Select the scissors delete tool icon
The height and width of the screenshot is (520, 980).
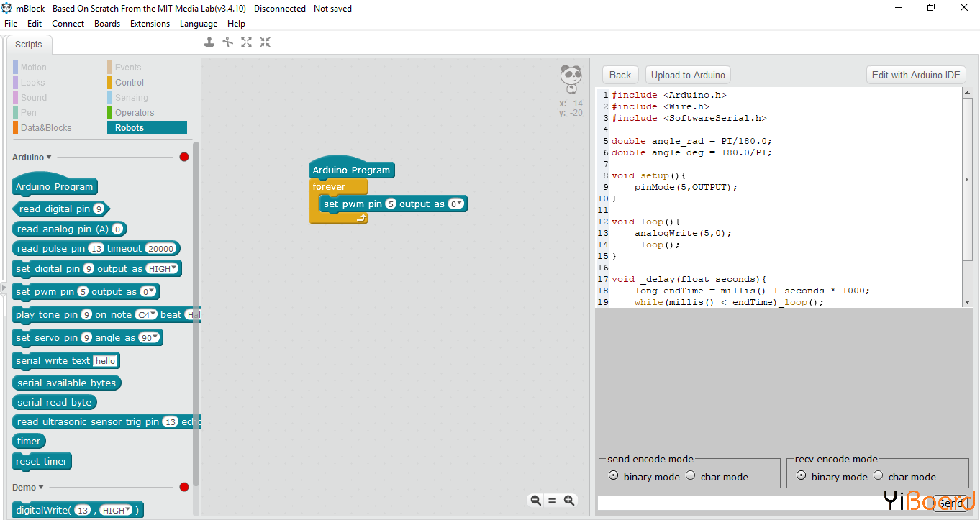(228, 42)
